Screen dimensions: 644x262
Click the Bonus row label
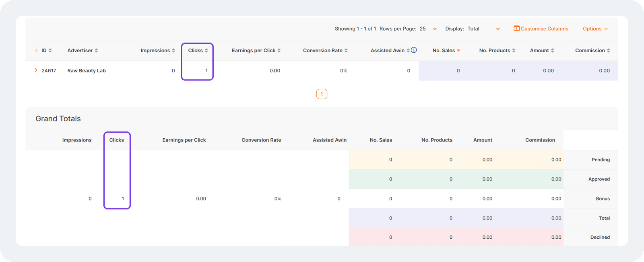pyautogui.click(x=603, y=199)
